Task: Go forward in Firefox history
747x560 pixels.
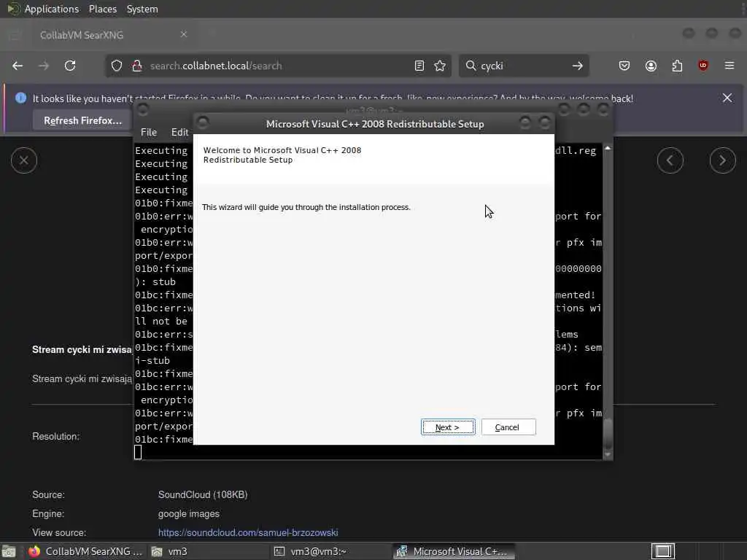Action: click(x=44, y=66)
